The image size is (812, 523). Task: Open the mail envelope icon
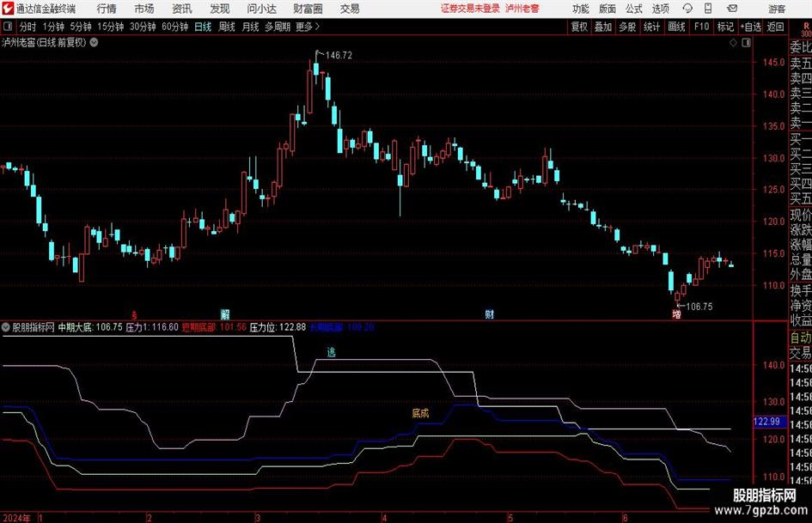pyautogui.click(x=732, y=9)
